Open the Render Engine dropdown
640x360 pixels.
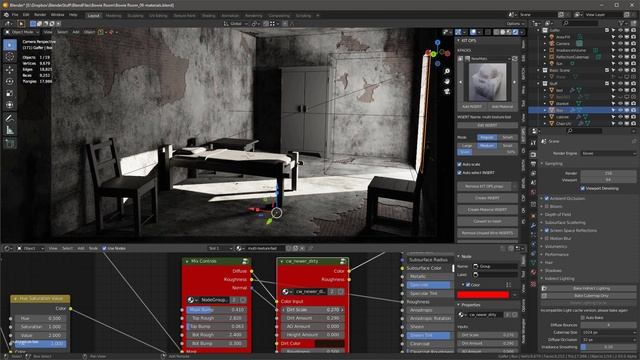pos(608,153)
